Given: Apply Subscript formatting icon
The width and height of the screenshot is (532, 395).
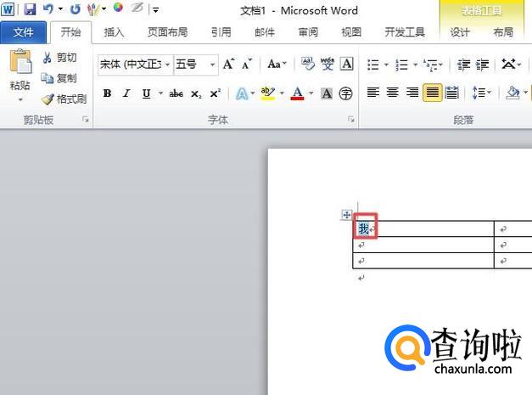Looking at the screenshot, I should pyautogui.click(x=196, y=93).
